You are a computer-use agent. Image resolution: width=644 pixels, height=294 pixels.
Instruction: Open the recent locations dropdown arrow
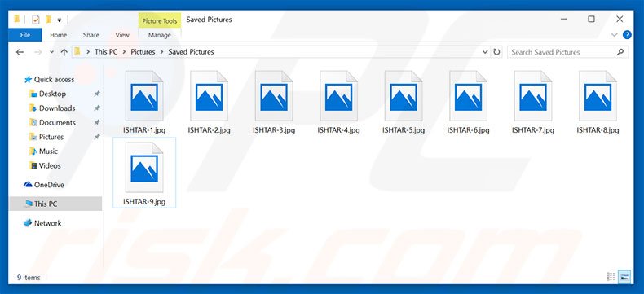point(51,52)
